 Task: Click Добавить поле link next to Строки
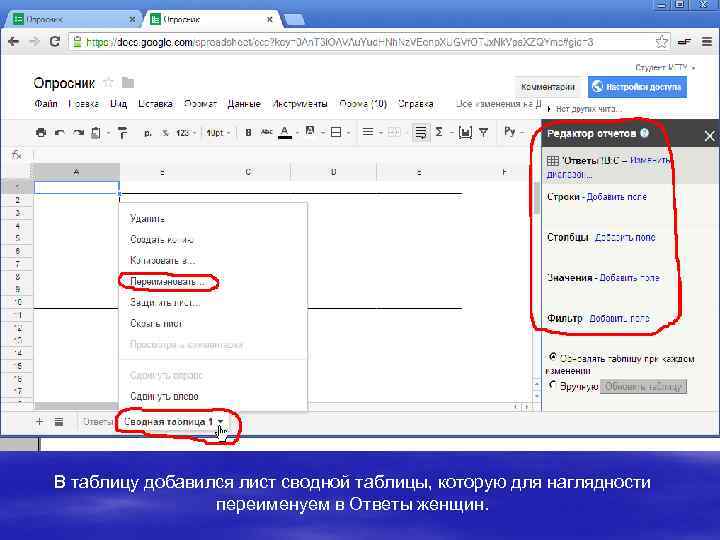click(617, 197)
